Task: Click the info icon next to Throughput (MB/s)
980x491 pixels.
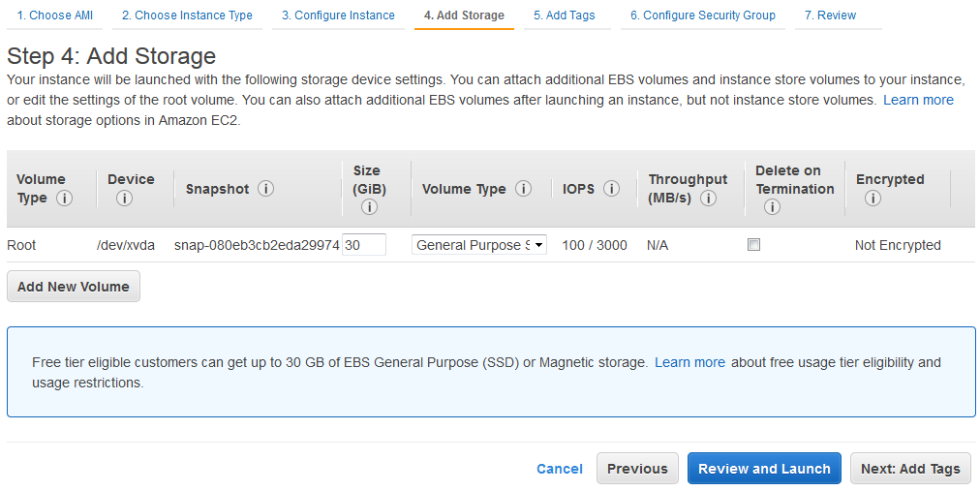Action: [x=708, y=199]
